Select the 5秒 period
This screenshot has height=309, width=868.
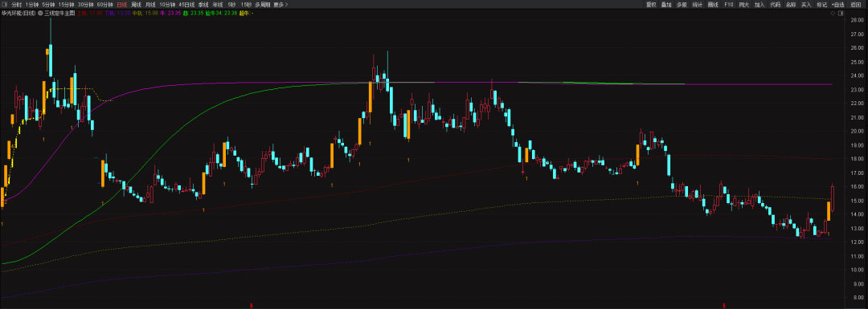[231, 5]
